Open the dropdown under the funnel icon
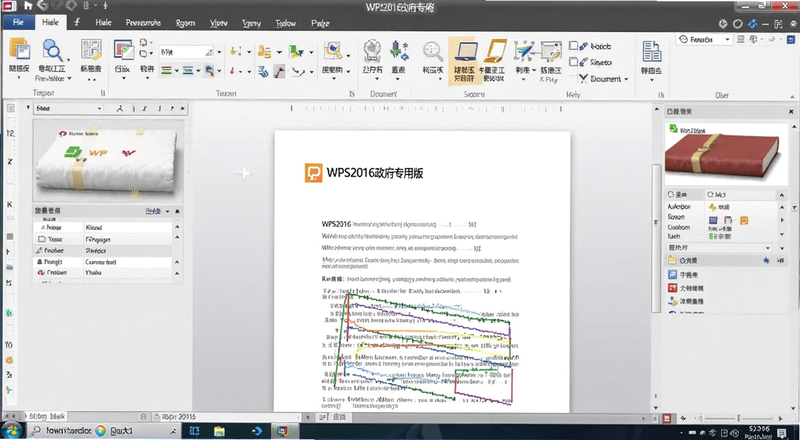Image resolution: width=800 pixels, height=440 pixels. 523,80
